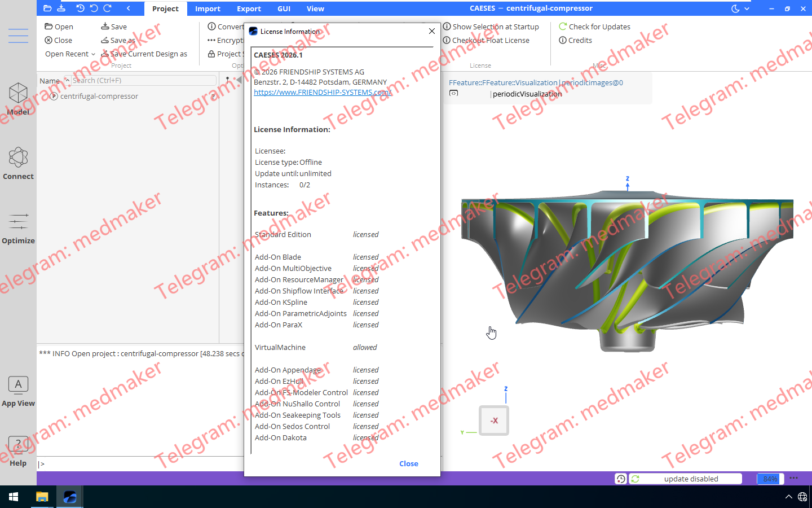
Task: Click the CAESES taskbar icon
Action: pos(70,497)
